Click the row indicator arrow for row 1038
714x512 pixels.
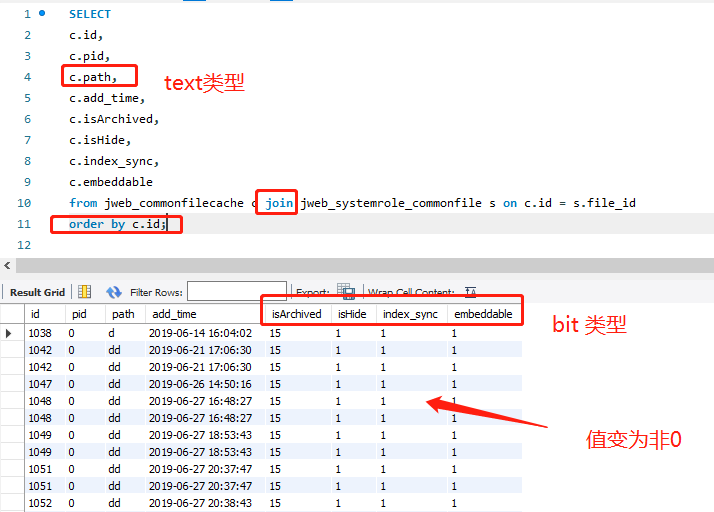(x=10, y=332)
